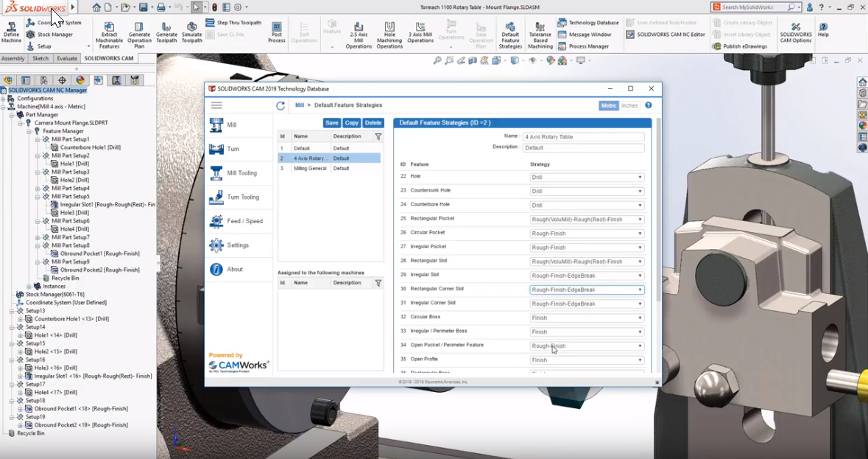Switch to SOLIDWORKS CAM tab

coord(109,58)
